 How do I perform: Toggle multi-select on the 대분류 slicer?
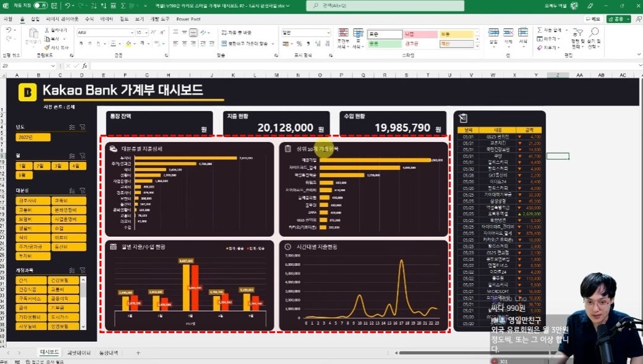tap(72, 191)
